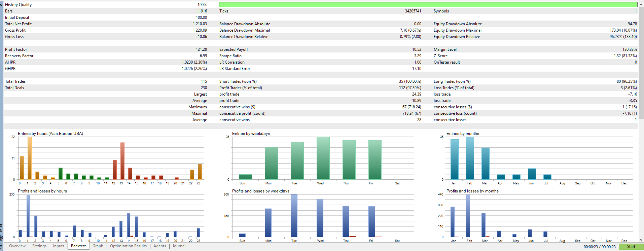
Task: Click the Initial Deposit value 100.00
Action: click(x=202, y=17)
